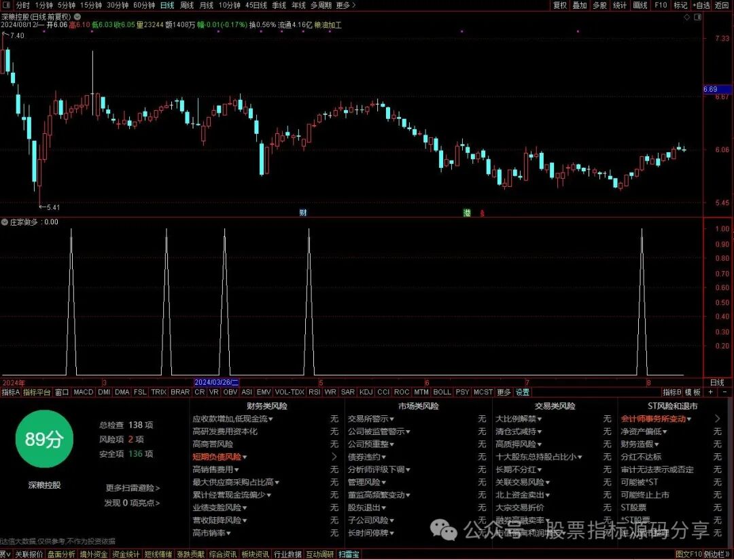Click the 指标B button
Viewport: 734px width, 560px height.
click(x=671, y=392)
